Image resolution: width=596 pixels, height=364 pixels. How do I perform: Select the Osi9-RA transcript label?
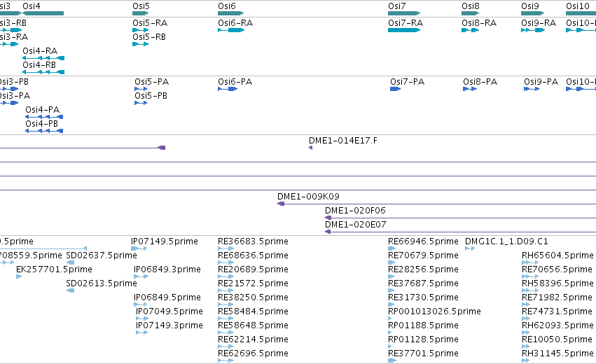tap(539, 23)
